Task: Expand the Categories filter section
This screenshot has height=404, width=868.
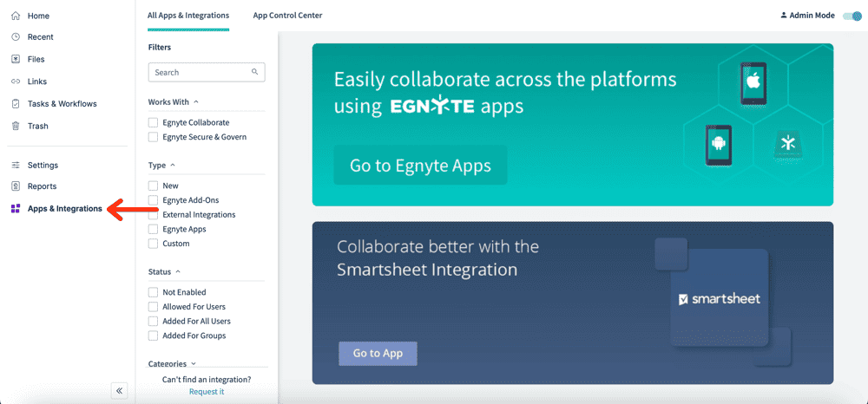Action: (x=194, y=364)
